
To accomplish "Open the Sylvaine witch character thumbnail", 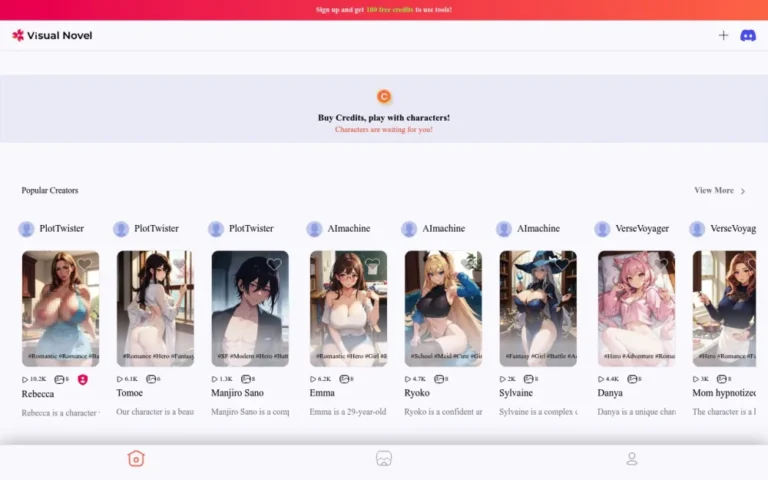I will coord(538,309).
